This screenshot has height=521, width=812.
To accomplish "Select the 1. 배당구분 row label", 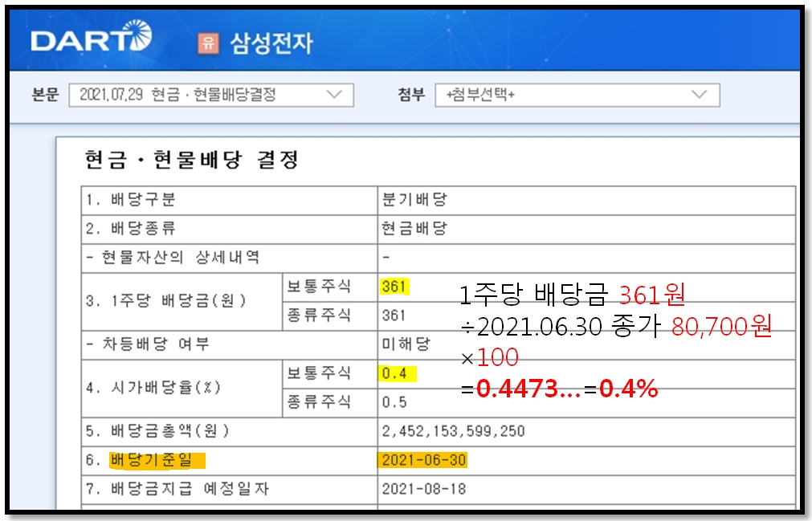I will click(131, 200).
